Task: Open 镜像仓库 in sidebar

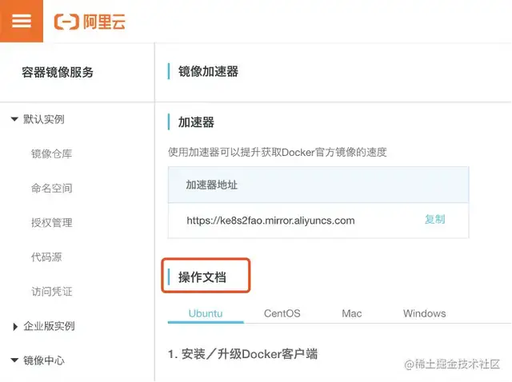Action: [52, 154]
